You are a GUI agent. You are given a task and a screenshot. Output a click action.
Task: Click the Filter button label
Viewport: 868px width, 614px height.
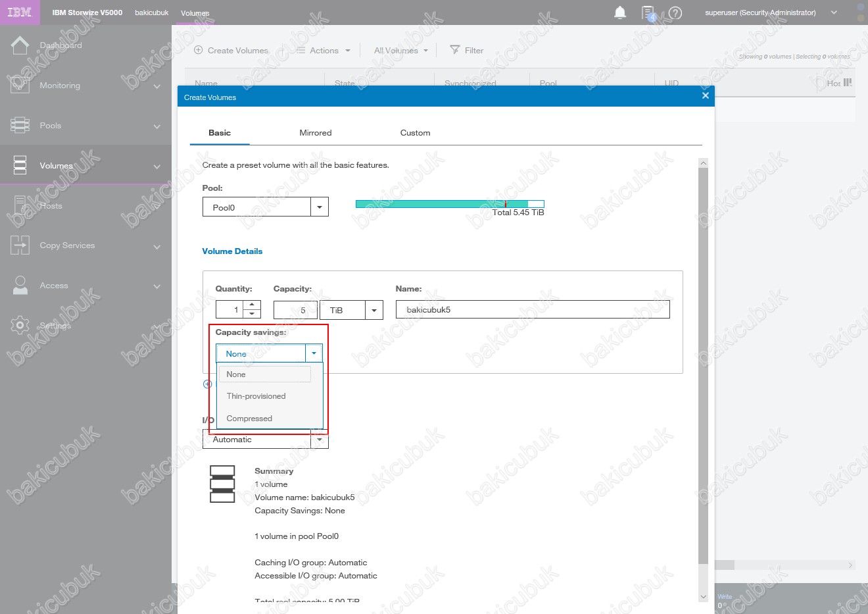tap(474, 50)
